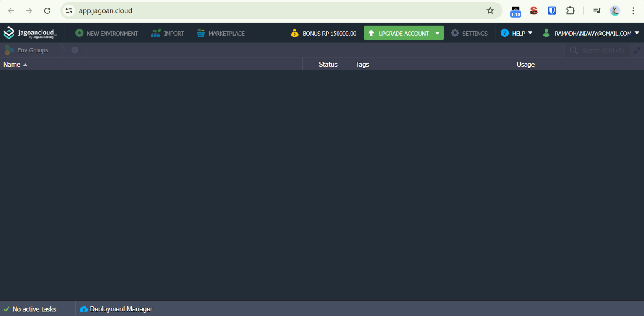Click the No active tasks status item
The width and height of the screenshot is (644, 316).
[34, 309]
